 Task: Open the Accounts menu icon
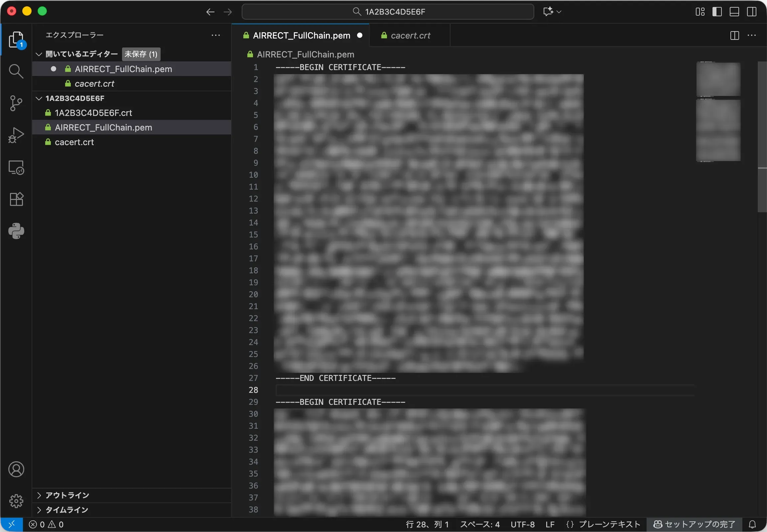click(x=16, y=469)
